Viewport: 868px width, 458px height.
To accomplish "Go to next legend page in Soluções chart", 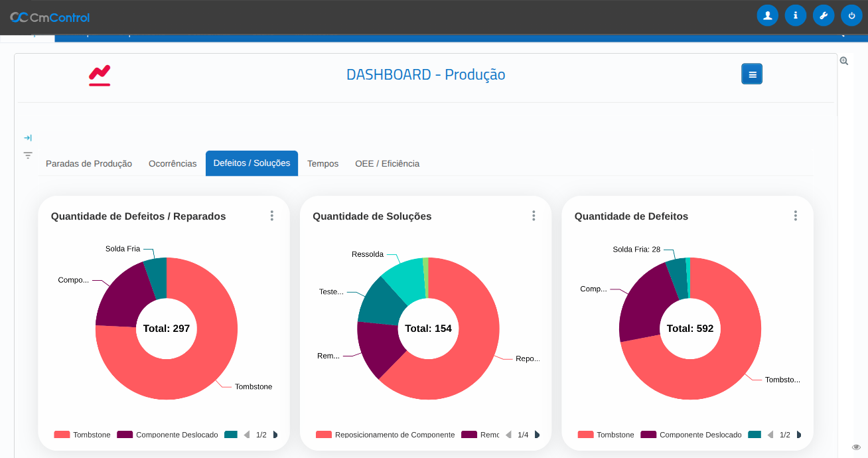I will (537, 435).
